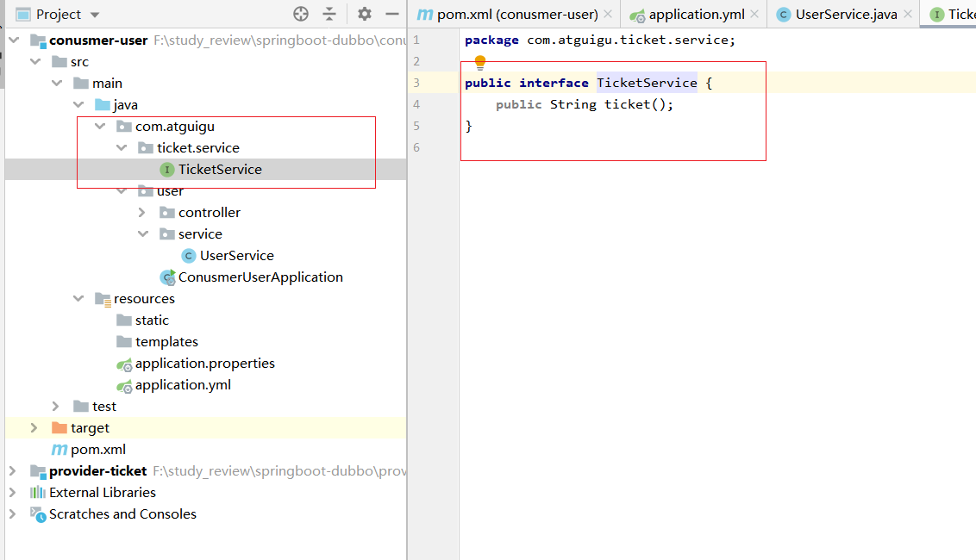Viewport: 976px width, 560px height.
Task: Select the com.atguigu package label
Action: pos(175,127)
